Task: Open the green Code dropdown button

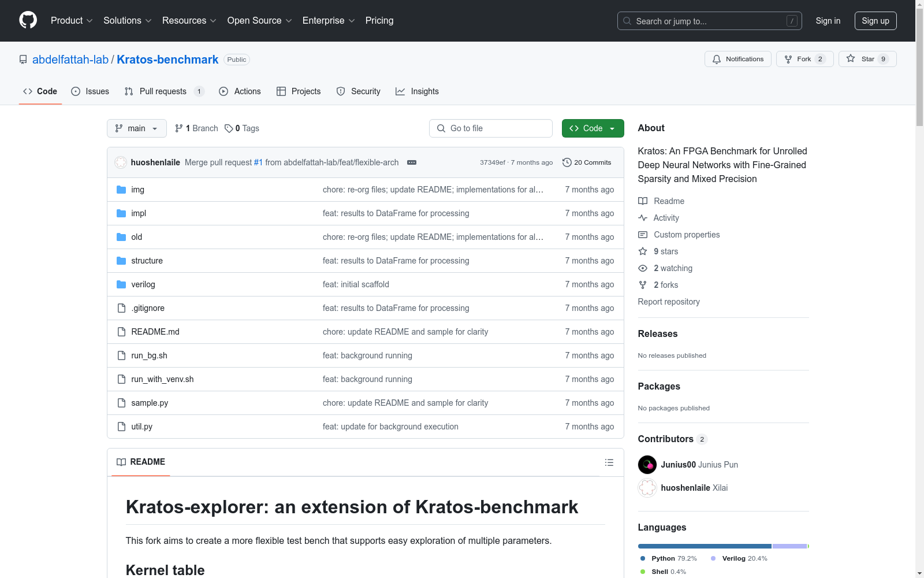Action: tap(593, 128)
